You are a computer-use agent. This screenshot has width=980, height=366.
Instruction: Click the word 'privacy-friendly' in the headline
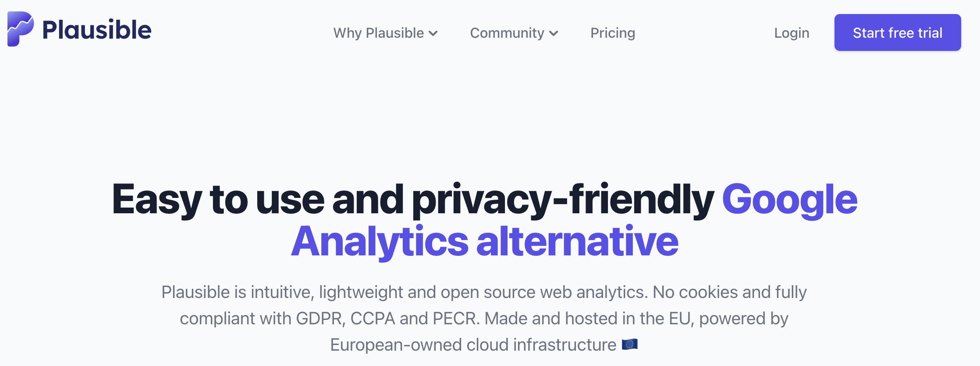pyautogui.click(x=563, y=199)
